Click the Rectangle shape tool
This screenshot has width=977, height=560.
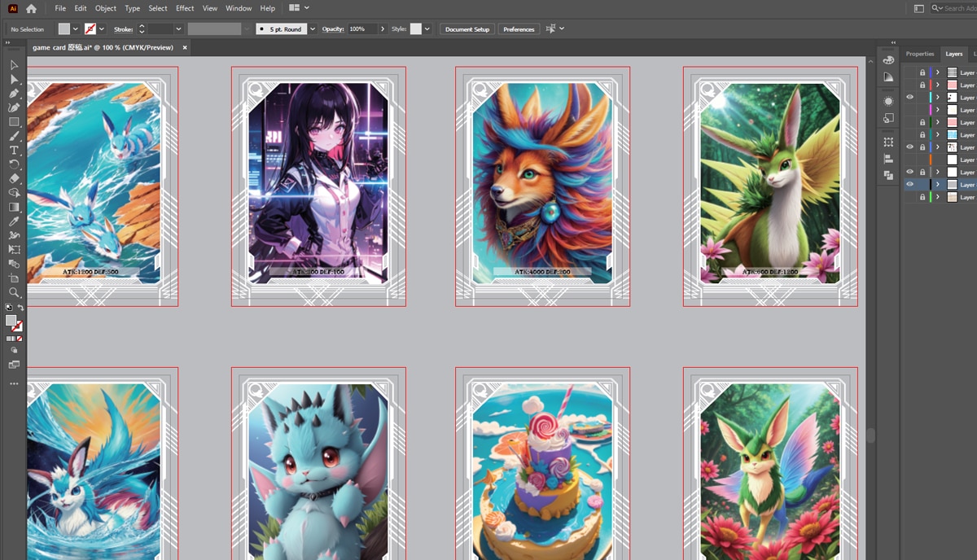[14, 122]
